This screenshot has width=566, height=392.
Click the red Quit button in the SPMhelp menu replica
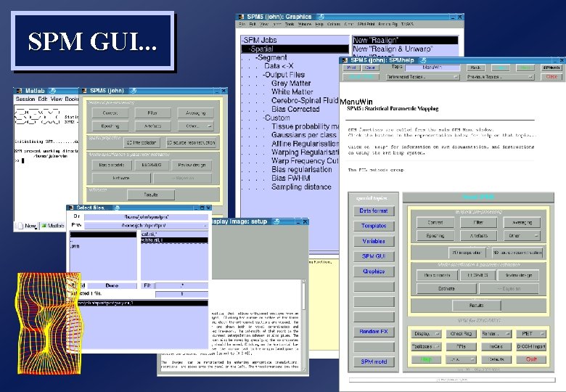click(531, 359)
